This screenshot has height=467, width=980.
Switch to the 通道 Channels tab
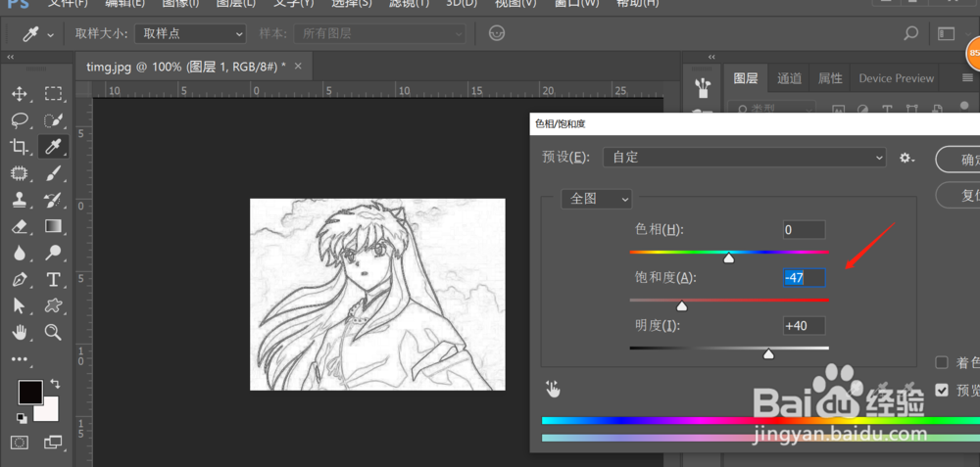[789, 78]
